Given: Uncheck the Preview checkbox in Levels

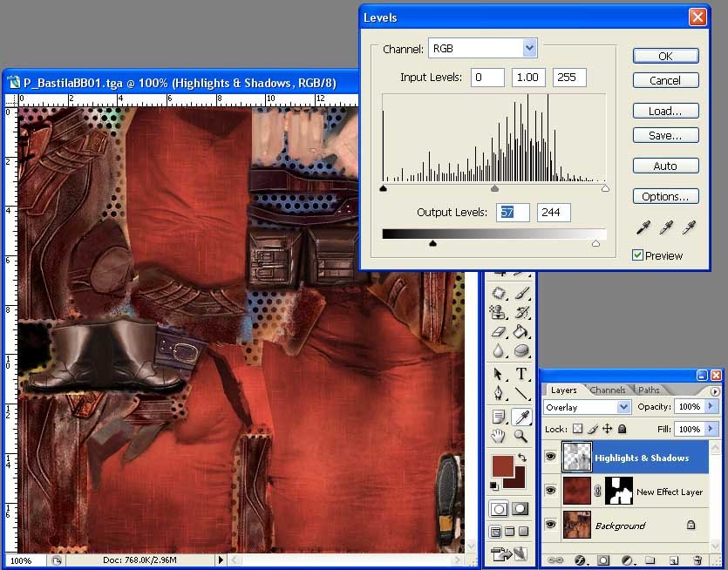Looking at the screenshot, I should point(638,255).
